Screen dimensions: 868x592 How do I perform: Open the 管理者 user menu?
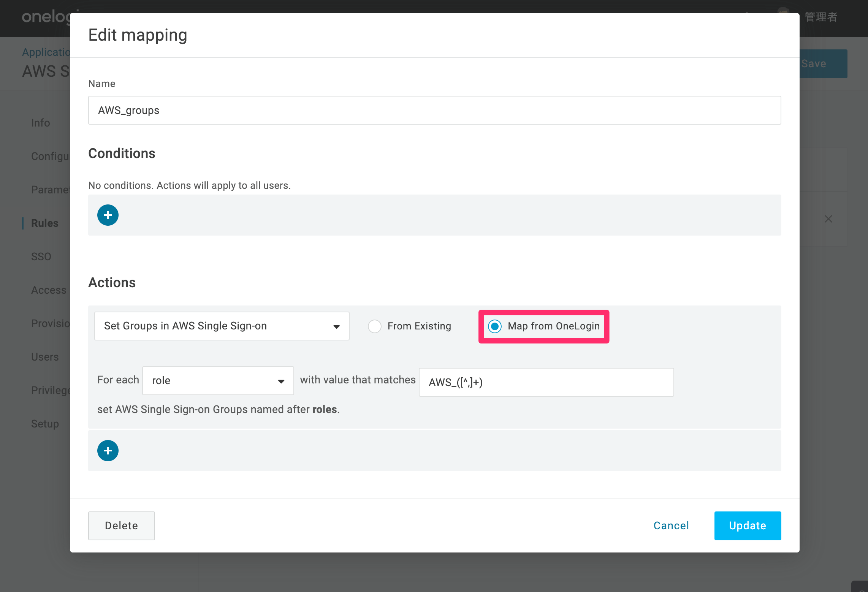pos(821,17)
